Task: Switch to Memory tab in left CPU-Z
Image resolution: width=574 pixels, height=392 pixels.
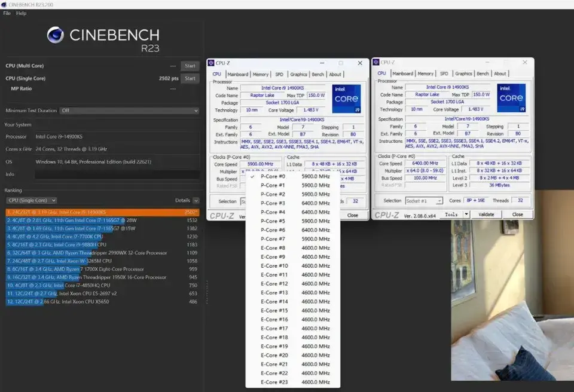Action: (x=261, y=74)
